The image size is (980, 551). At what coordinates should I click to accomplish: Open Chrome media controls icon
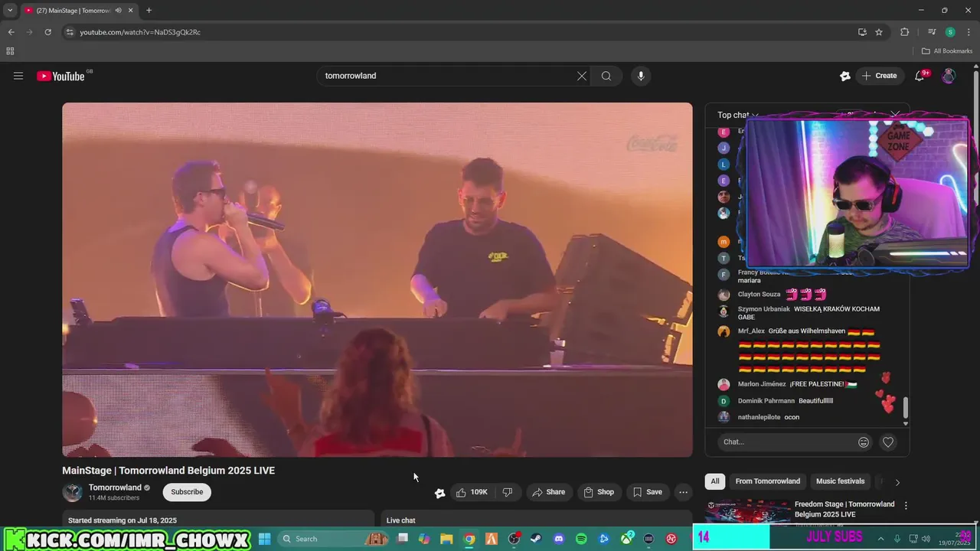(932, 32)
